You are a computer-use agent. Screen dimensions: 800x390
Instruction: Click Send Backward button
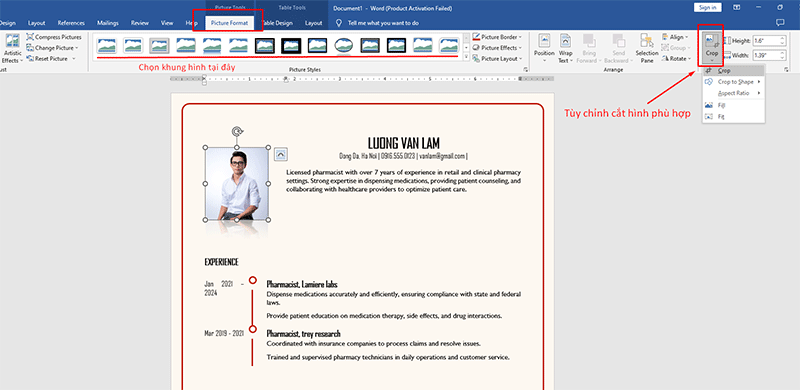pos(618,49)
